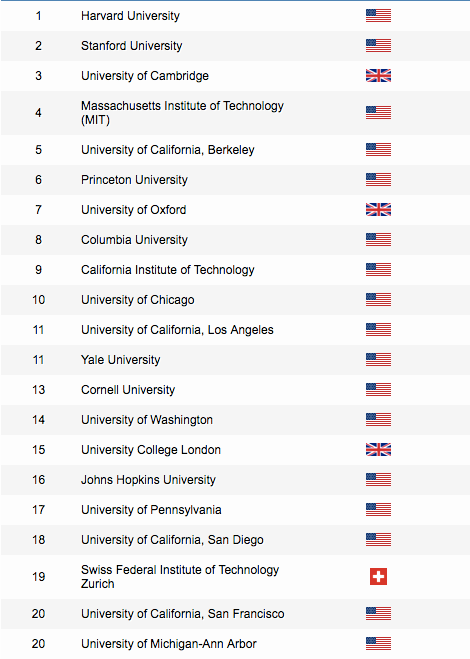Click the US flag beside Princeton University
This screenshot has height=659, width=470.
378,179
